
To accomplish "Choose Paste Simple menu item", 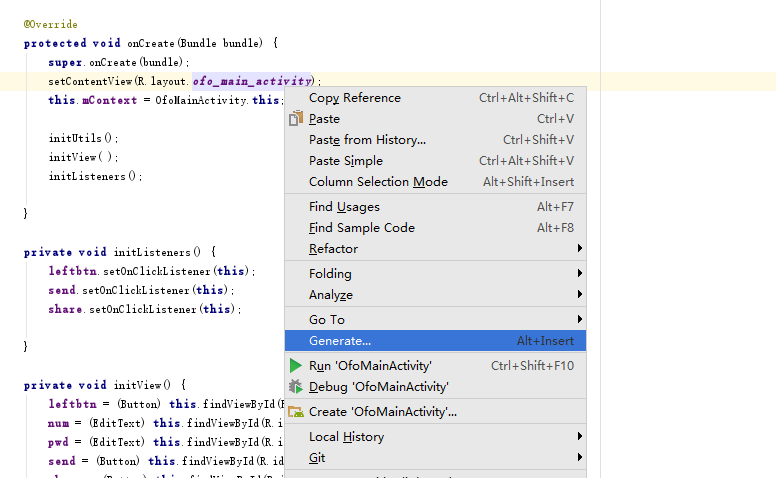I will tap(346, 161).
